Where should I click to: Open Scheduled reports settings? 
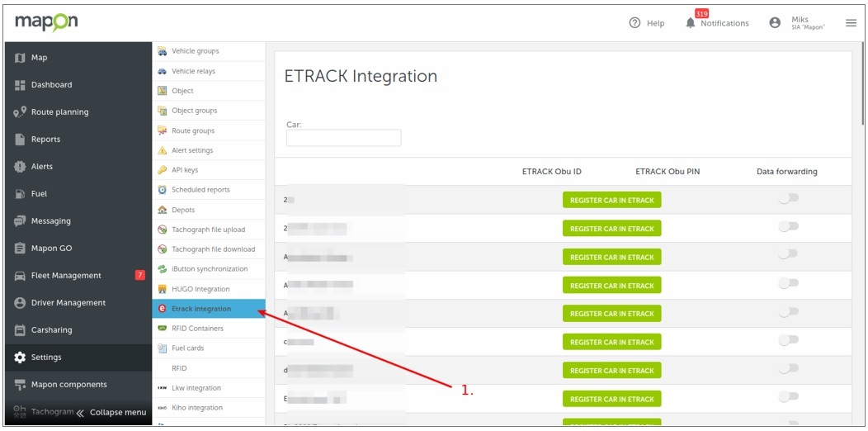coord(209,189)
